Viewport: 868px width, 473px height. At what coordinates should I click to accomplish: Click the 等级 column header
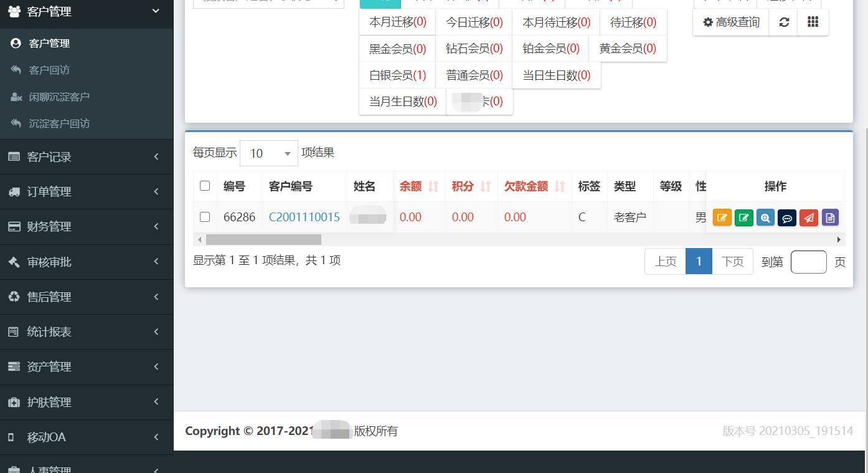pos(671,186)
